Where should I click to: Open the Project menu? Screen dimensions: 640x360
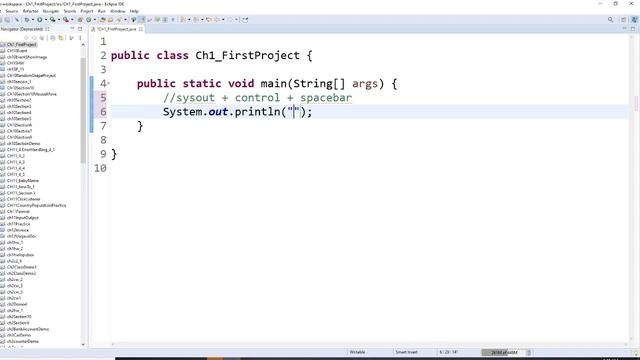click(87, 11)
